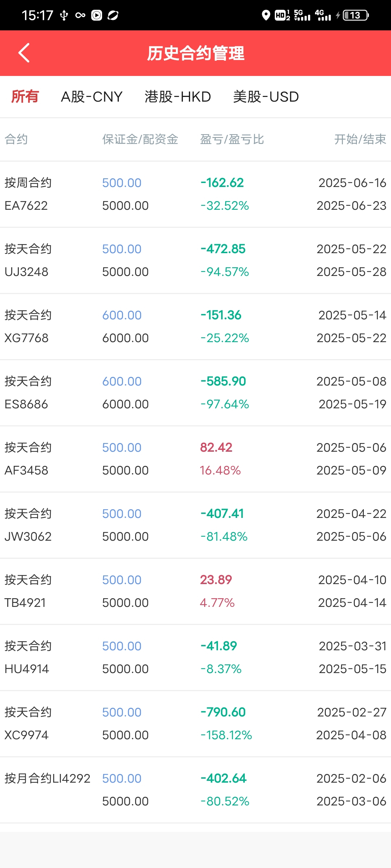Viewport: 391px width, 868px height.
Task: Tap the 盈亏/盈亏比 column header
Action: [x=232, y=139]
